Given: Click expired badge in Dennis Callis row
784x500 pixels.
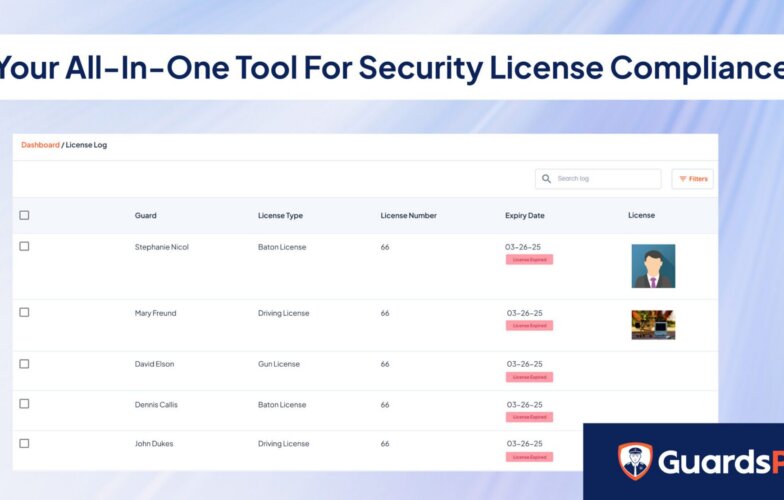Looking at the screenshot, I should [530, 417].
